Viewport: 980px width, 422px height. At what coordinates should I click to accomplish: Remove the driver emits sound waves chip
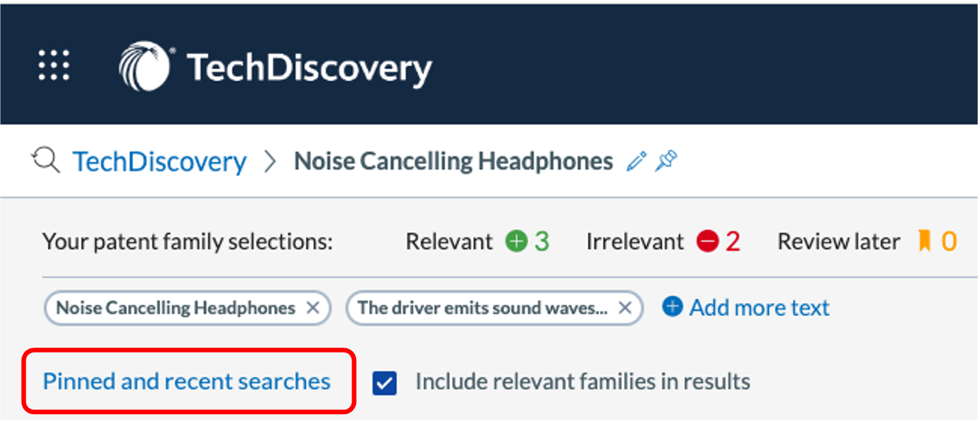[625, 307]
